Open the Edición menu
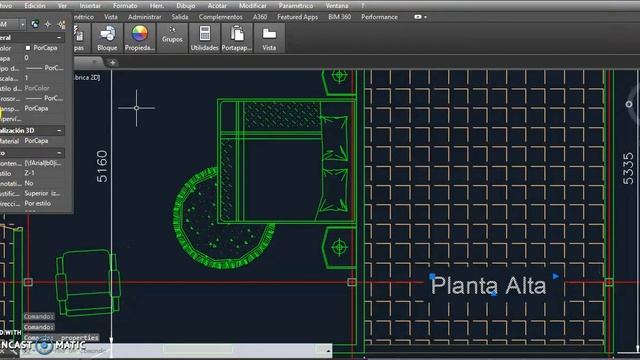The image size is (640, 360). coord(35,6)
